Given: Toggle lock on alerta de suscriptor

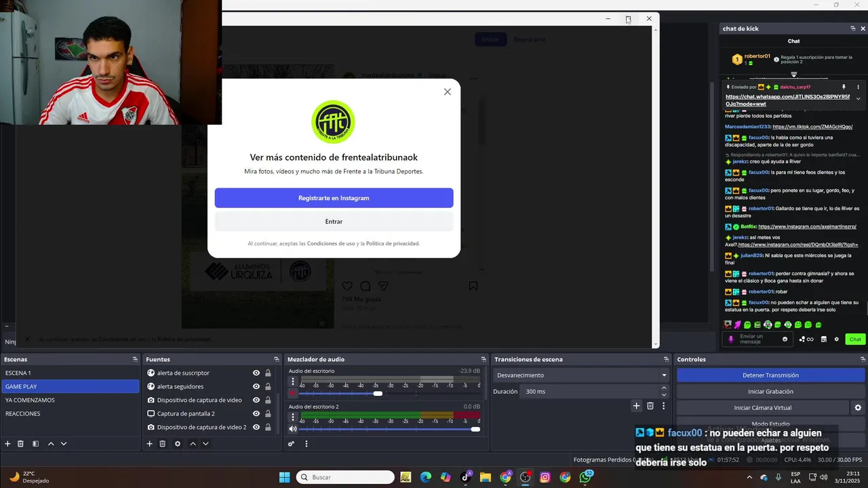Looking at the screenshot, I should (268, 373).
